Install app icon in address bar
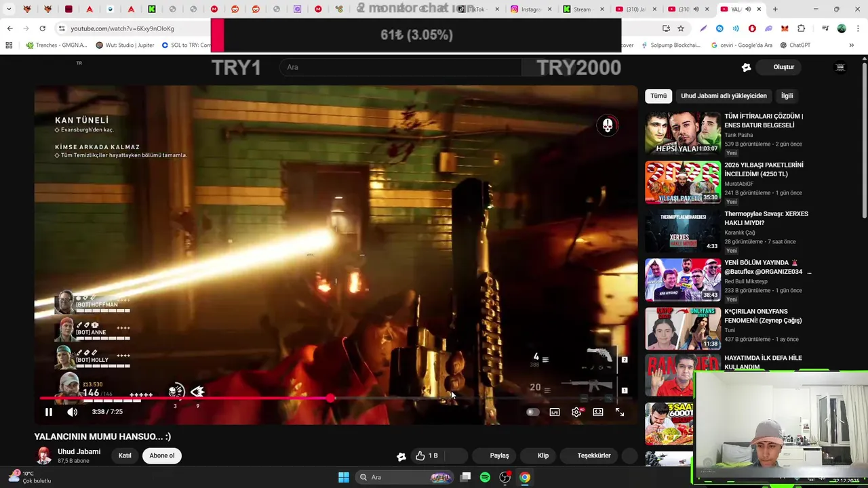The image size is (868, 488). (666, 28)
